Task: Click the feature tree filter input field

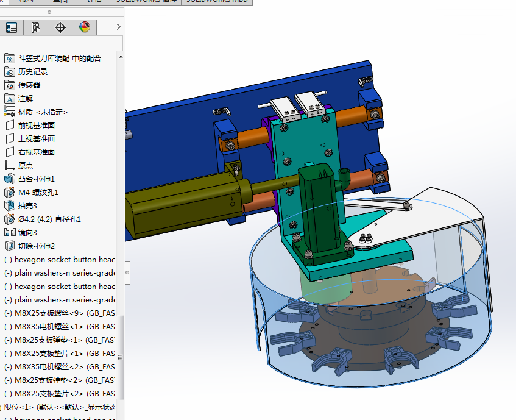Action: pos(61,43)
